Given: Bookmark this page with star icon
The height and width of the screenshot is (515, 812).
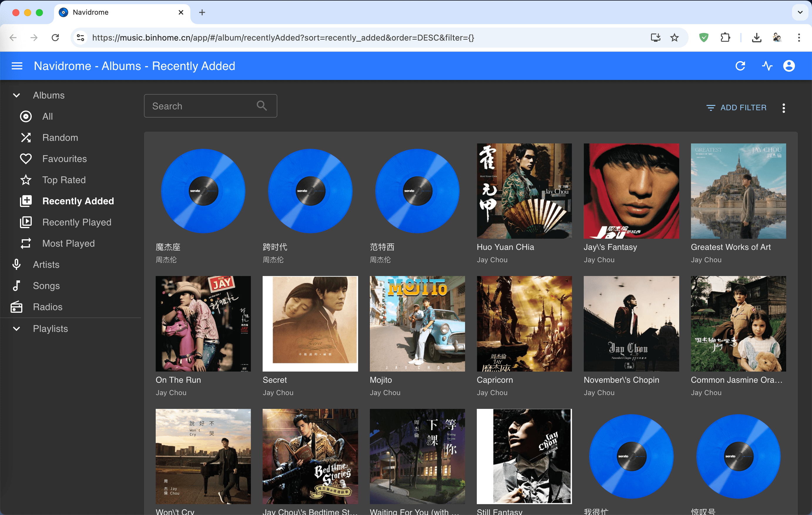Looking at the screenshot, I should click(x=674, y=37).
